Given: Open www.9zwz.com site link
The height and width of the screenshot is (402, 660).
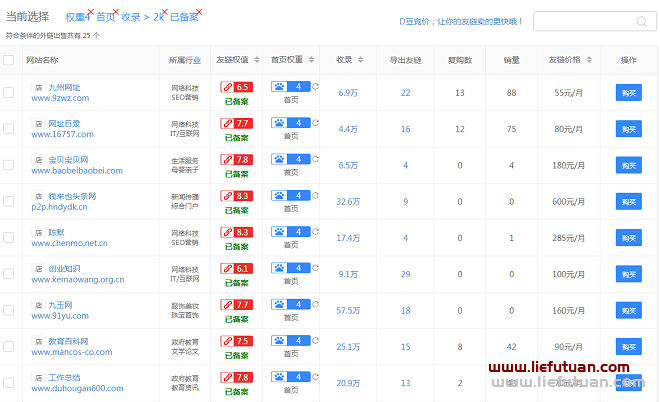Looking at the screenshot, I should (x=60, y=98).
